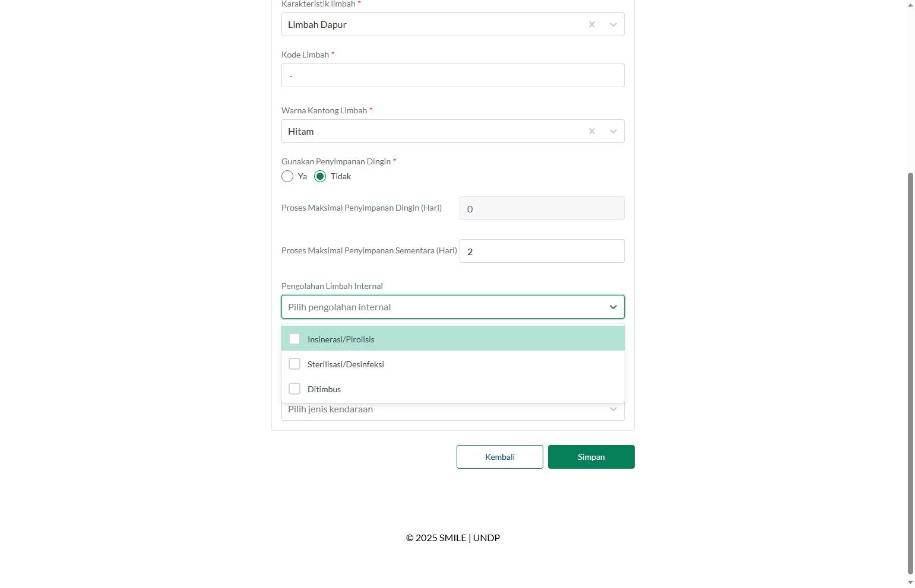Click the Kembali button
This screenshot has height=588, width=915.
pyautogui.click(x=499, y=457)
